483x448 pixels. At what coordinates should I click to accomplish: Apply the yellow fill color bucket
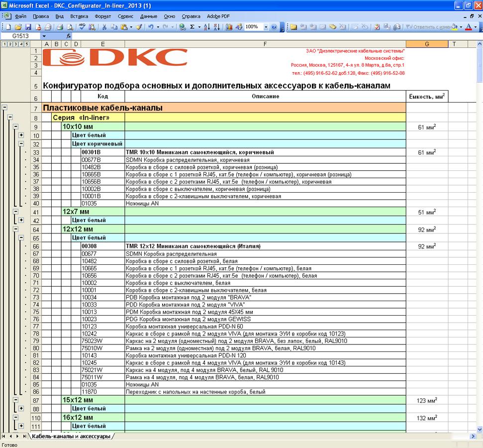[x=455, y=27]
